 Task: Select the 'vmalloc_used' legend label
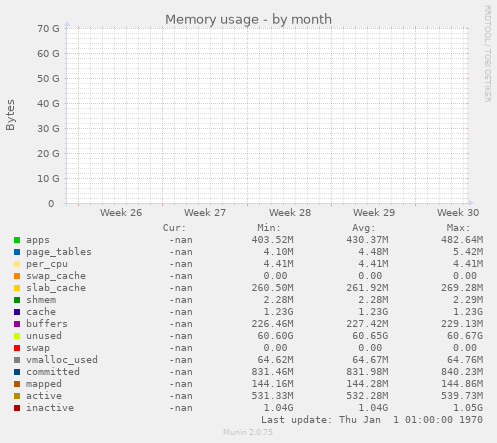click(62, 360)
